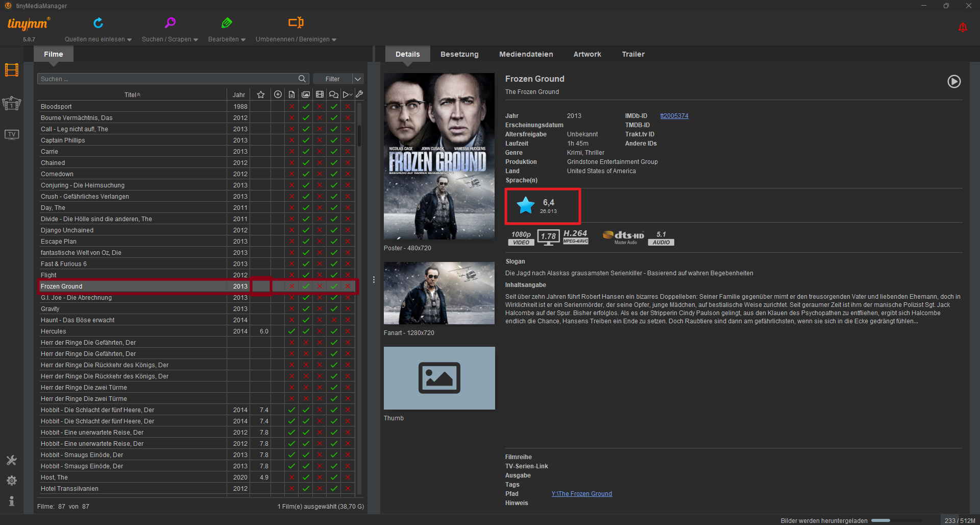
Task: Select G.I. Joe - Die Abrechnung row
Action: click(x=197, y=297)
